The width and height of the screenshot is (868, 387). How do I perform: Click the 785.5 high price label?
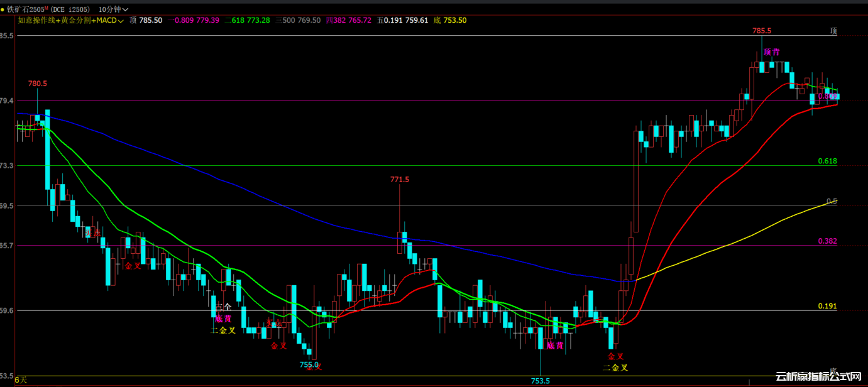point(762,31)
